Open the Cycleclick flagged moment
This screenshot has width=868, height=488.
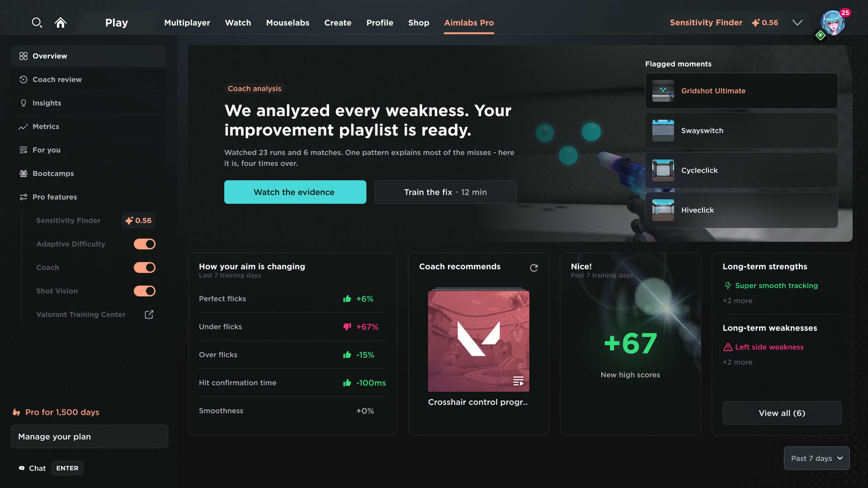coord(741,170)
